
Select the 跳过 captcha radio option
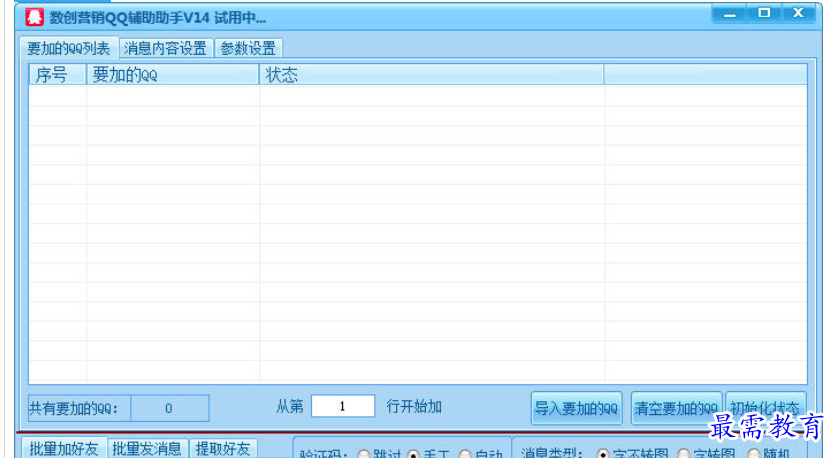(x=363, y=455)
